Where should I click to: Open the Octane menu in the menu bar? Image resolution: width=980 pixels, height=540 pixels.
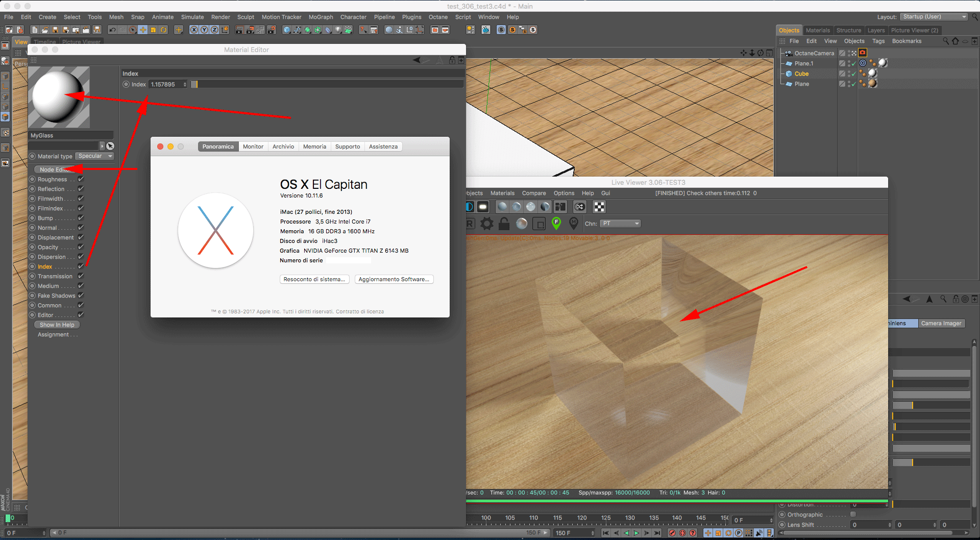pos(438,17)
